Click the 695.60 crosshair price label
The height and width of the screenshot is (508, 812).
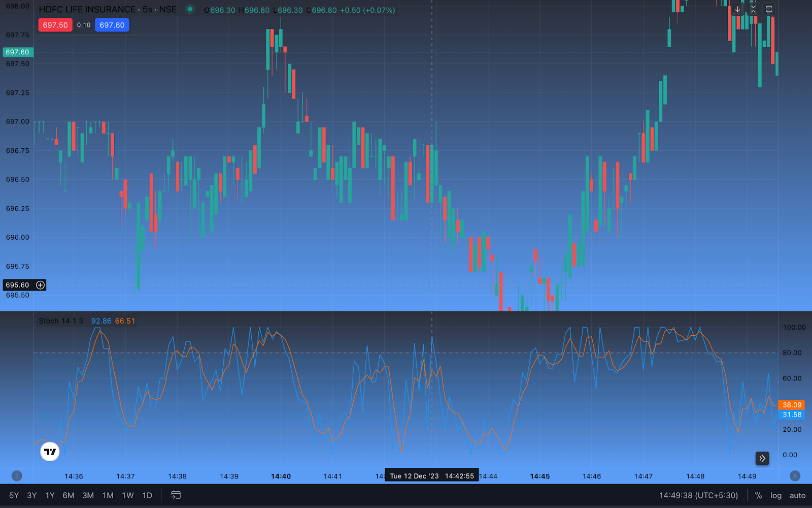18,285
